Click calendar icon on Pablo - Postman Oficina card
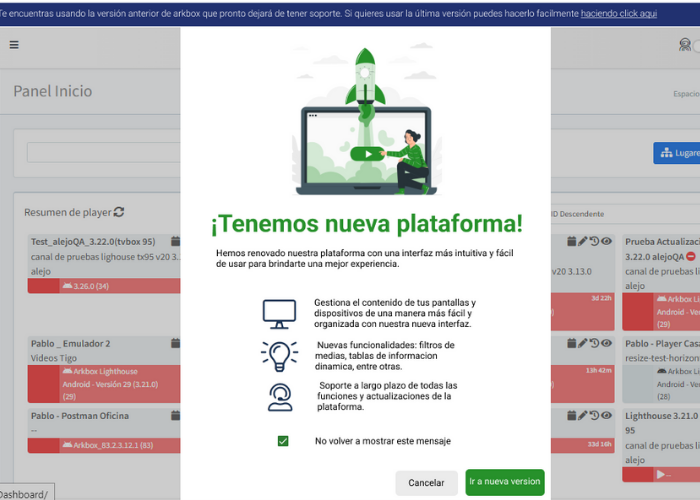The width and height of the screenshot is (700, 500). [176, 416]
